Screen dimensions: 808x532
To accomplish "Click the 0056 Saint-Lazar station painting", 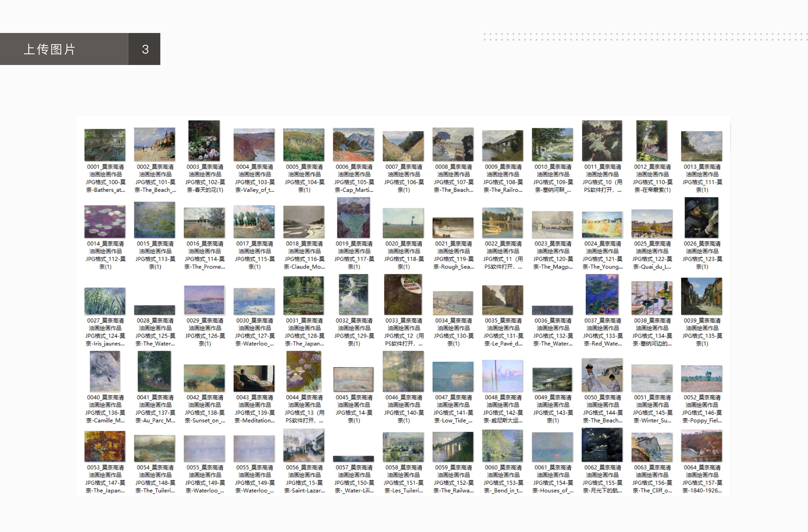I will [x=304, y=445].
